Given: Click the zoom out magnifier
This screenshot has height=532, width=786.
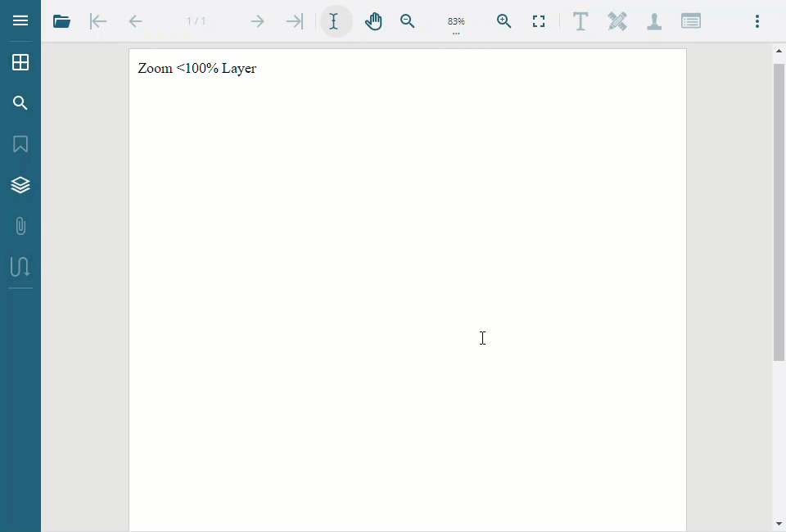Looking at the screenshot, I should (408, 21).
